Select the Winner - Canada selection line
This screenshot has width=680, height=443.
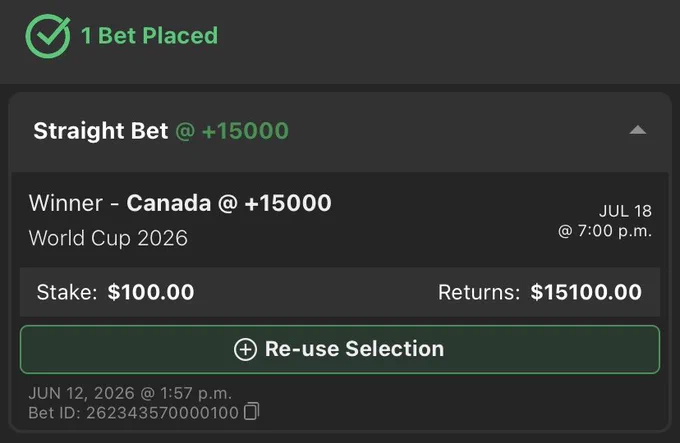(x=180, y=203)
